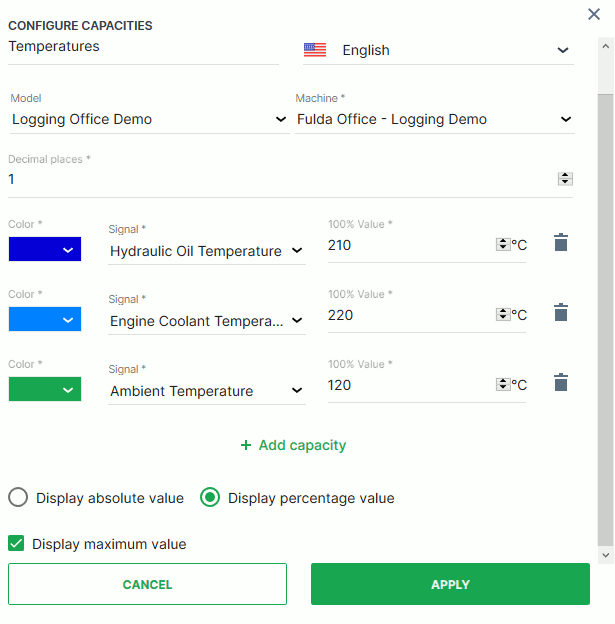This screenshot has height=624, width=615.
Task: Delete the Hydraulic Oil Temperature capacity row
Action: (x=561, y=243)
